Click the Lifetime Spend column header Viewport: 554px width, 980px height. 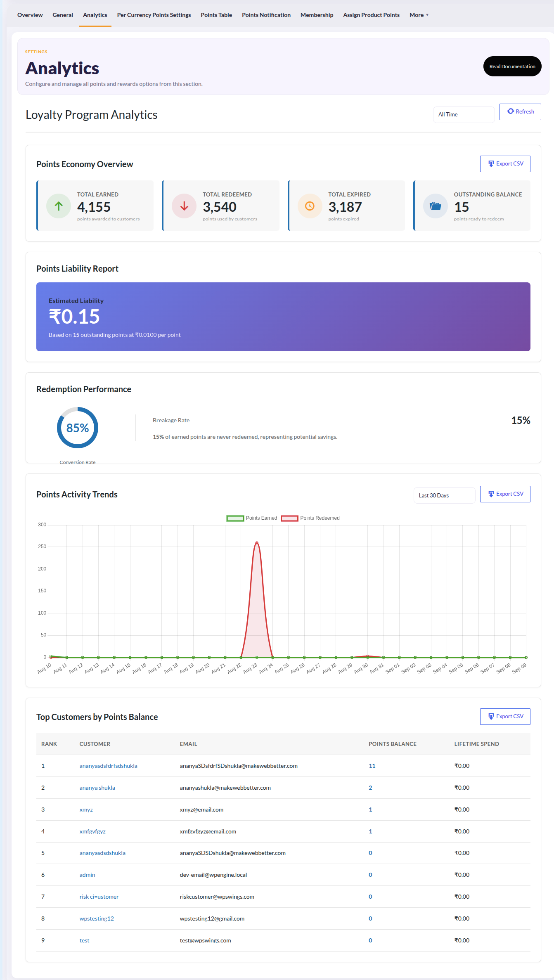tap(477, 744)
